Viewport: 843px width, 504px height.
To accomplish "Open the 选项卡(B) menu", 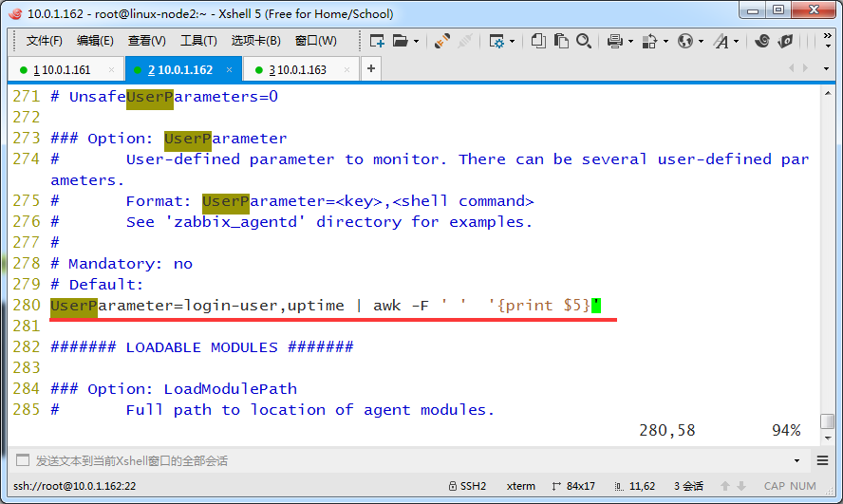I will (x=256, y=41).
